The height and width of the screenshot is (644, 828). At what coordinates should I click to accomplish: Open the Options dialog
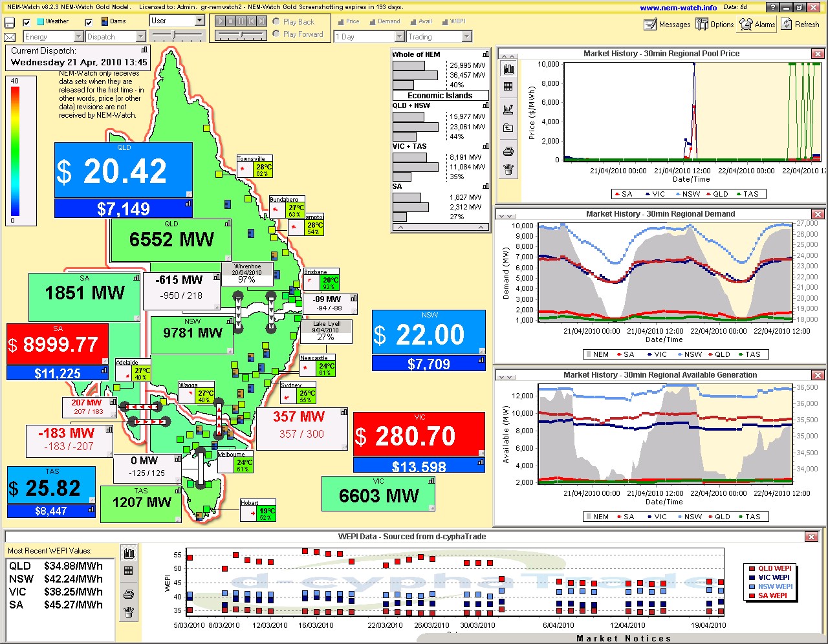point(715,25)
